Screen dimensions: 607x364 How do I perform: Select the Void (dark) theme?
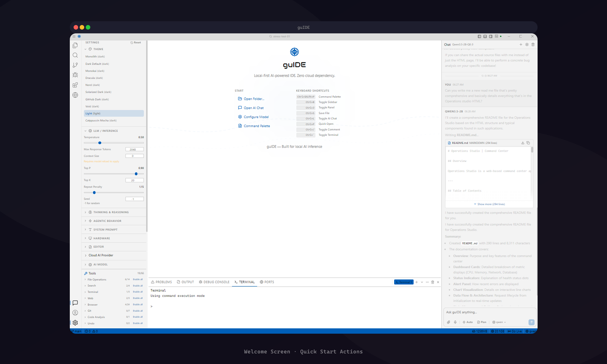click(114, 106)
